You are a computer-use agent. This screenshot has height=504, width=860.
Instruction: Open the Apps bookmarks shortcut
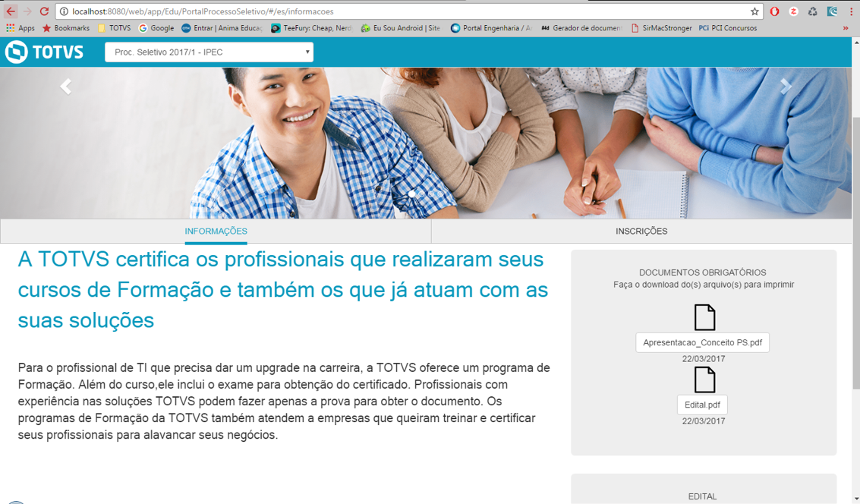click(20, 28)
